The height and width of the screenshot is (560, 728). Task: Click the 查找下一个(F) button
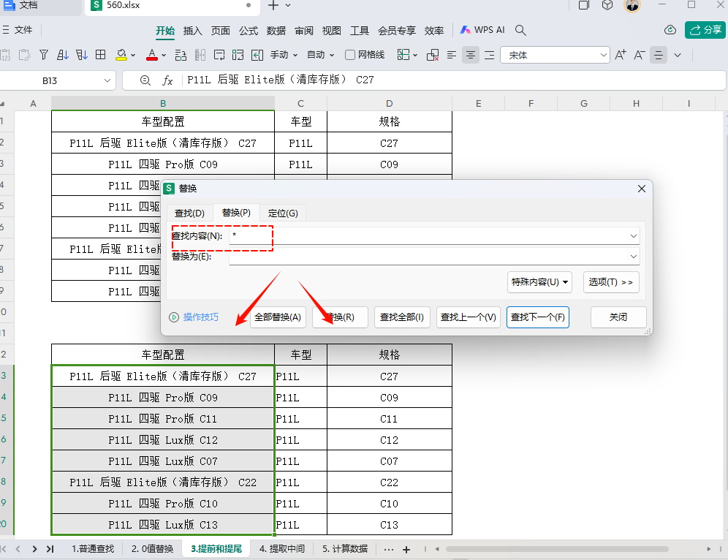(538, 317)
